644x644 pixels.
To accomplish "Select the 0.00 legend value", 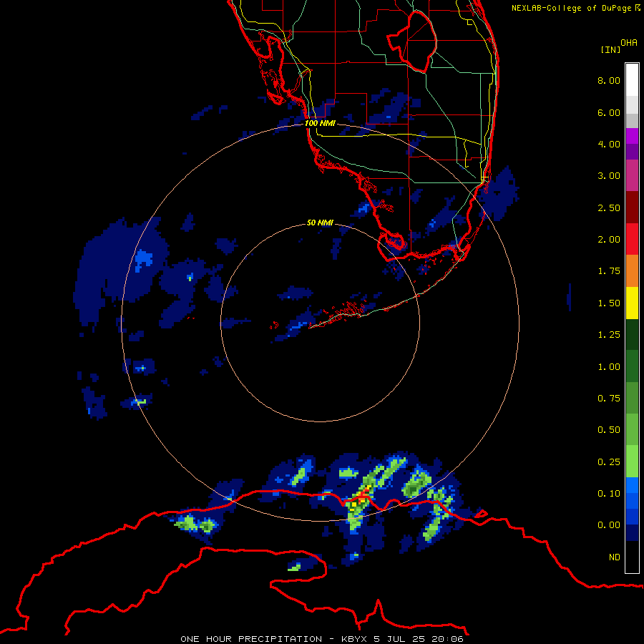I will click(x=609, y=525).
